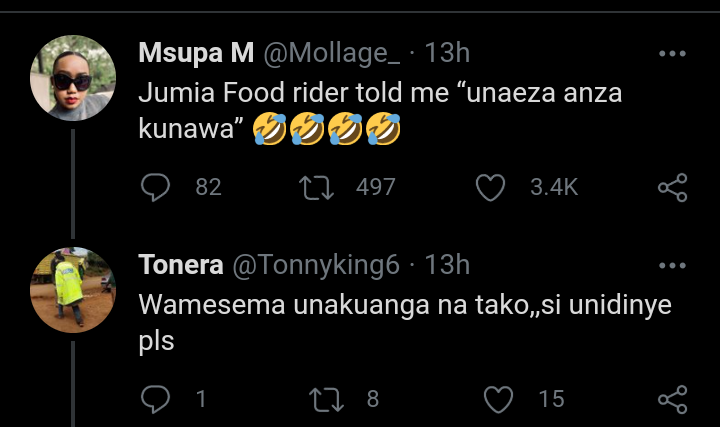Viewport: 720px width, 427px height.
Task: Open Tonera's tweet 13h timestamp
Action: click(x=447, y=265)
